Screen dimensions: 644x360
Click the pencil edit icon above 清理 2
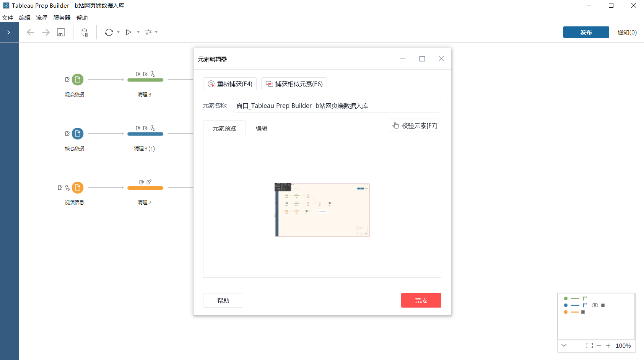(149, 182)
